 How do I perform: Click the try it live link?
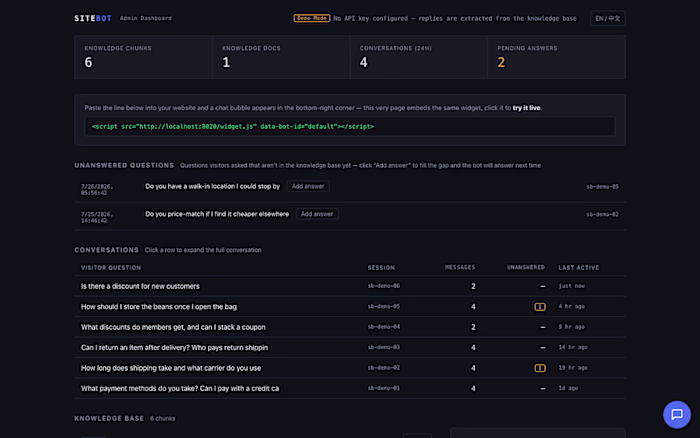pyautogui.click(x=526, y=108)
